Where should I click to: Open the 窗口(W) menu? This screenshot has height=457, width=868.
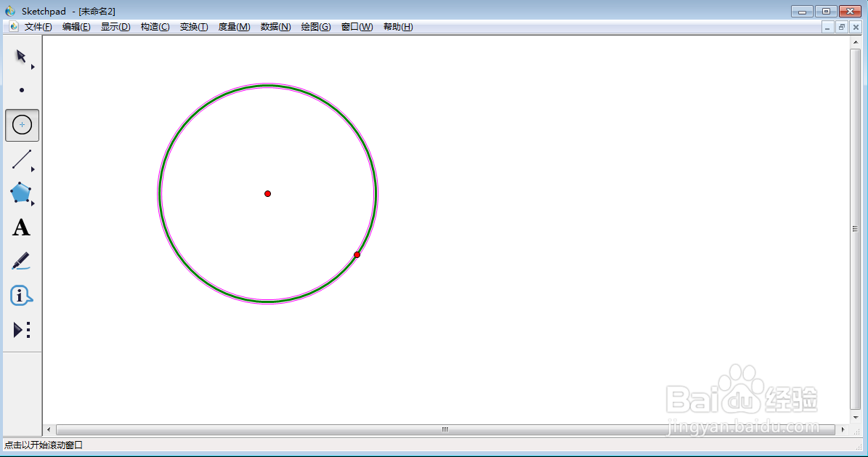pos(357,27)
